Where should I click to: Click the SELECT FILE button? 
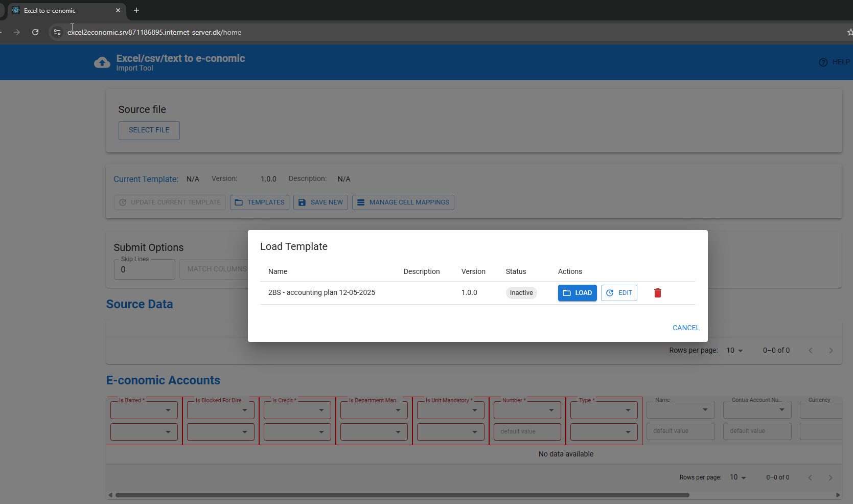click(x=149, y=130)
